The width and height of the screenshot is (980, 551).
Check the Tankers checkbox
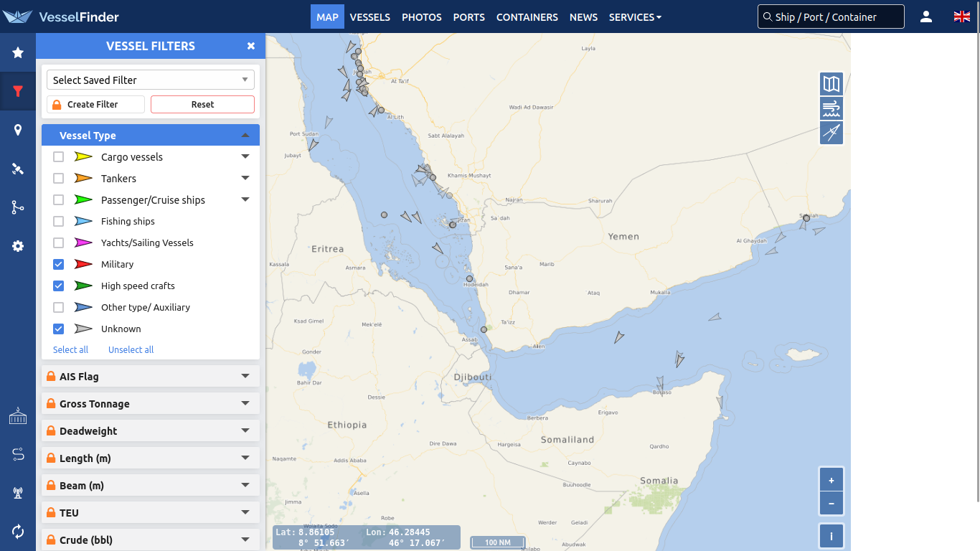[59, 178]
